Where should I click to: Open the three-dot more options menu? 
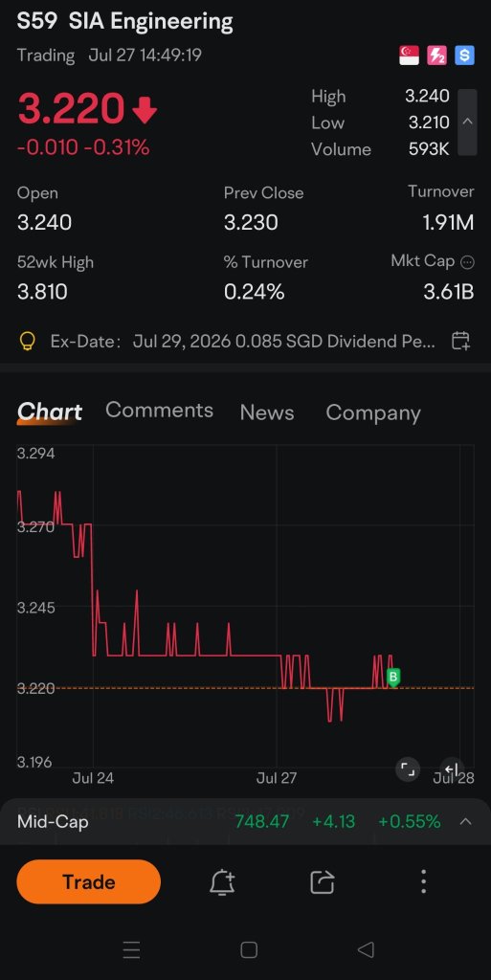tap(423, 881)
